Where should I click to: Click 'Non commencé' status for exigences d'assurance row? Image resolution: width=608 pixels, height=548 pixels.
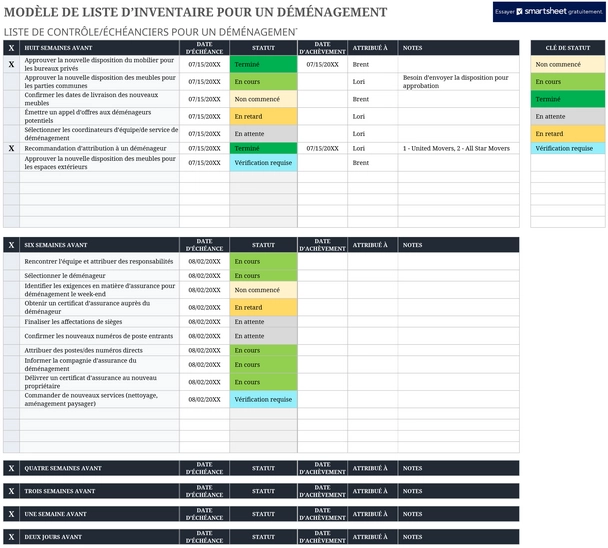point(263,290)
